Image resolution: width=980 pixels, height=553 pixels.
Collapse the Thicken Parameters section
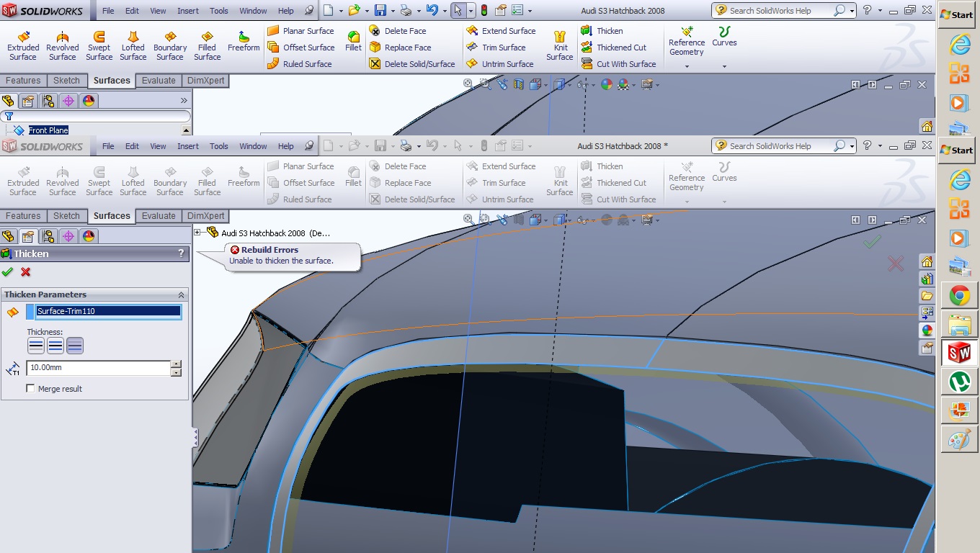181,295
